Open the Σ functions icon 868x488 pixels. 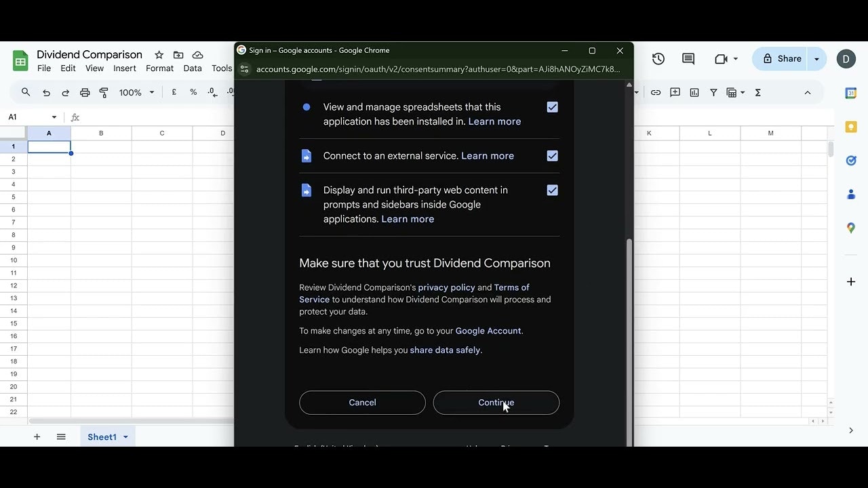pyautogui.click(x=758, y=92)
